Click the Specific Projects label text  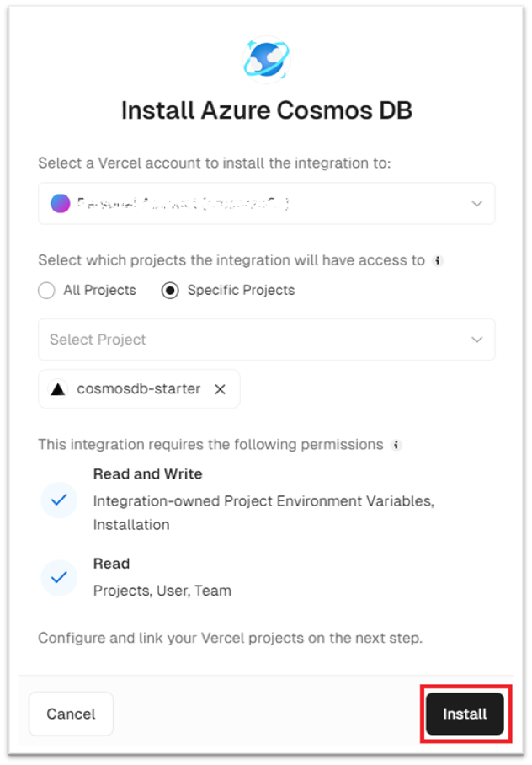coord(241,291)
